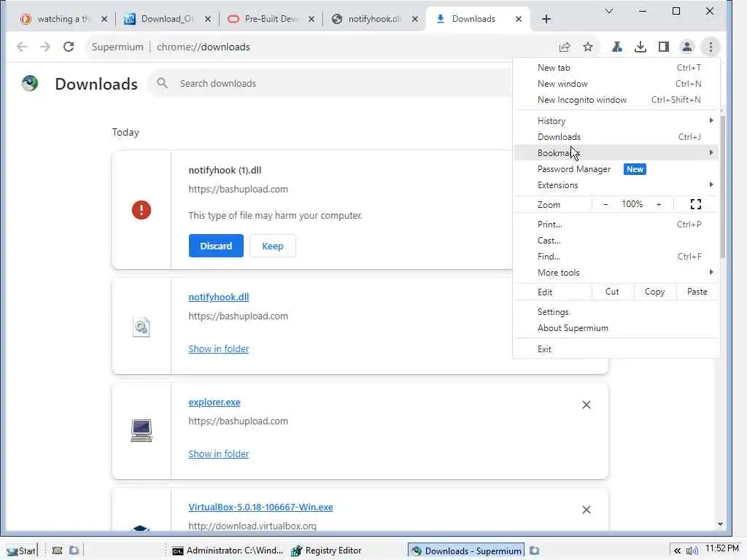Decrease zoom with the minus button
The image size is (747, 560).
tap(605, 204)
